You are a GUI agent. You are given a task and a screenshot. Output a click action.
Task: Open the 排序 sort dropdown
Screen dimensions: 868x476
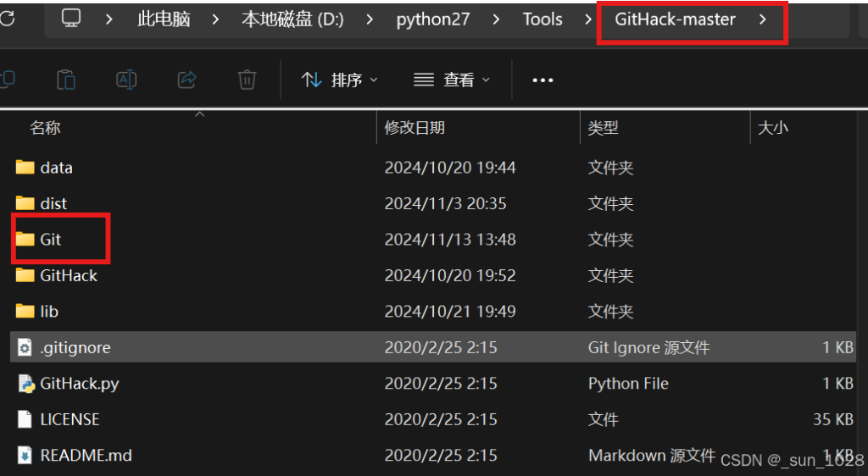(340, 80)
